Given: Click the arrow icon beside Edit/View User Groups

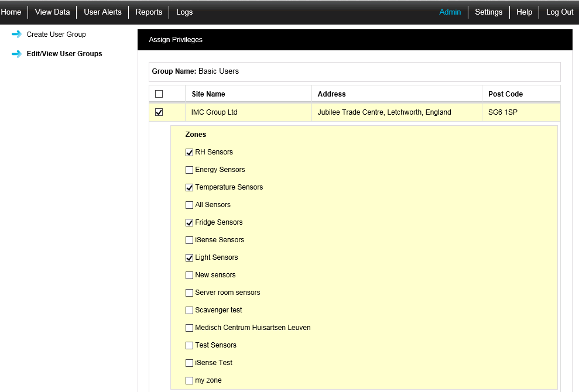Looking at the screenshot, I should (16, 54).
